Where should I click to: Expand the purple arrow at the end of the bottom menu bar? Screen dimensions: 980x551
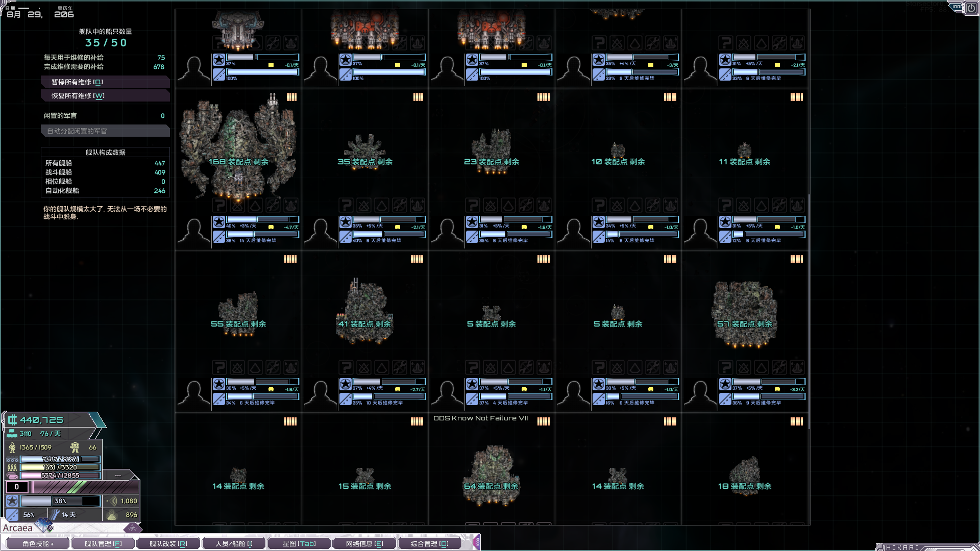tap(477, 542)
